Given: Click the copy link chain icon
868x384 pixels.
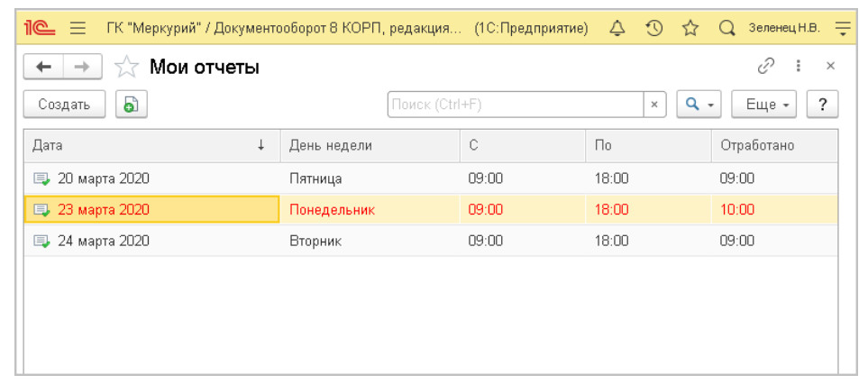Looking at the screenshot, I should [x=766, y=66].
